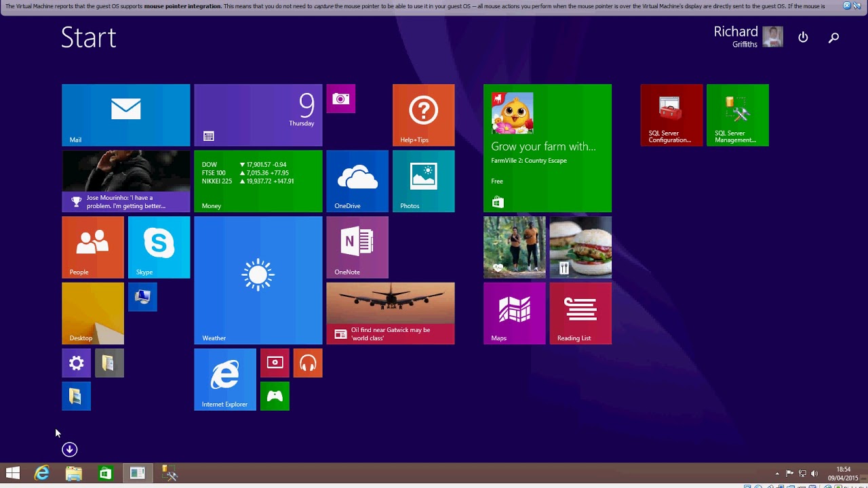This screenshot has width=868, height=488.
Task: Open the Money tile with stock figures
Action: [258, 181]
